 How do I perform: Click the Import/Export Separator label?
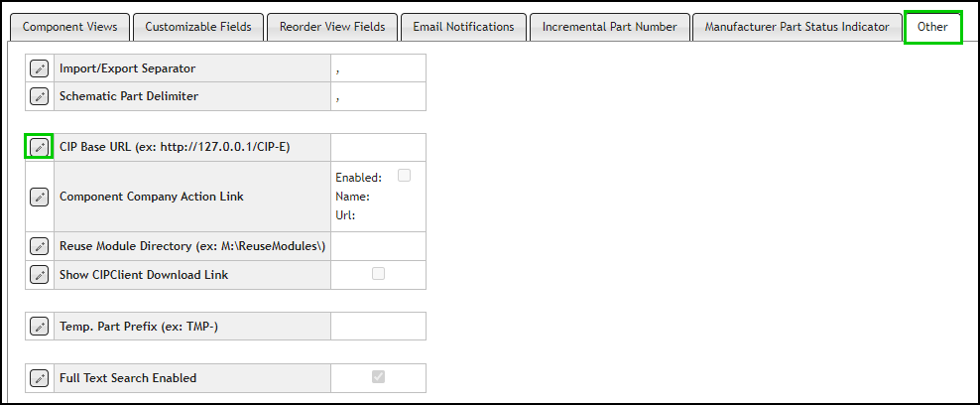point(128,68)
